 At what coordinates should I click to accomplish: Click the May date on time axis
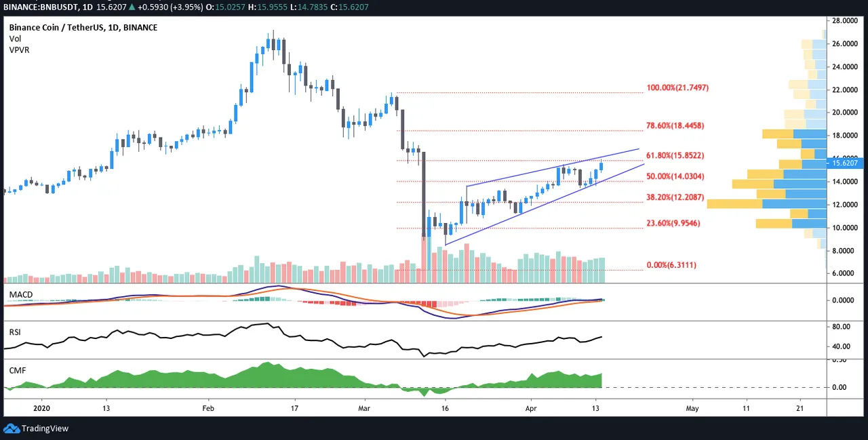[x=692, y=409]
